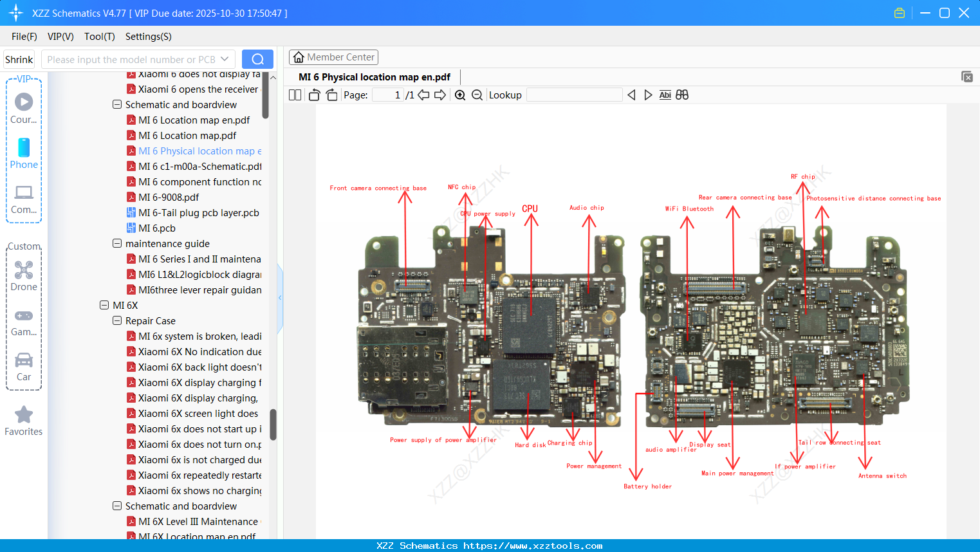Viewport: 980px width, 552px height.
Task: Collapse the Repair Case folder
Action: tap(117, 321)
